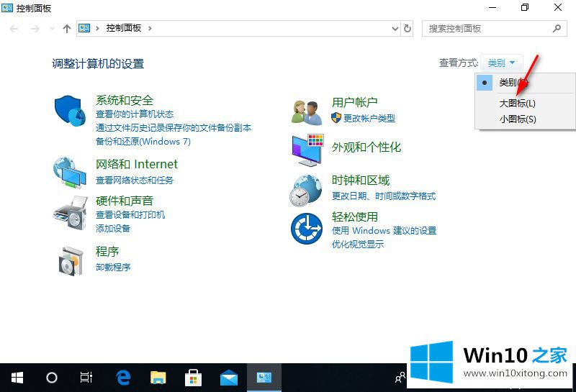Viewport: 576px width, 392px height.
Task: Open the Network and Internet globe icon
Action: coord(69,173)
